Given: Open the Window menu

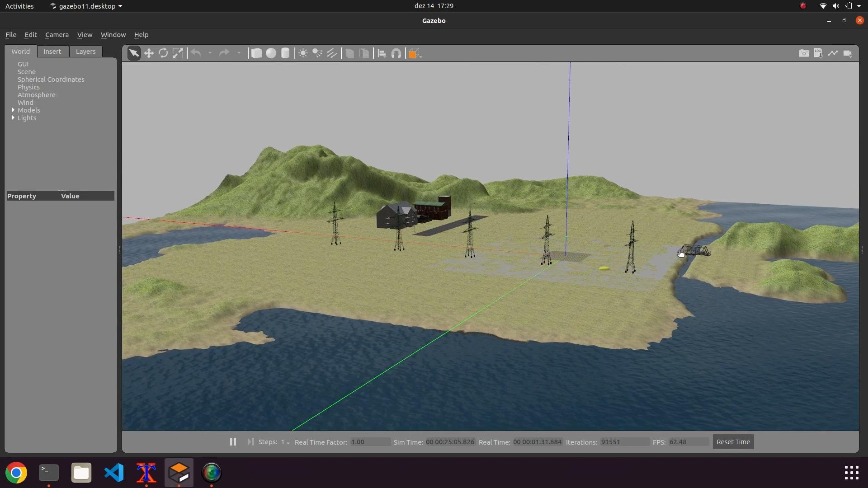Looking at the screenshot, I should (x=113, y=35).
